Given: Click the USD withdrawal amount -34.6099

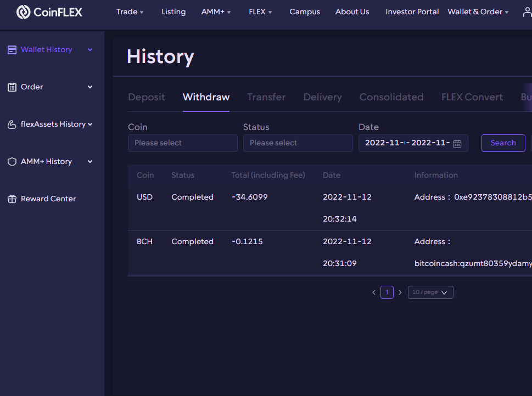Looking at the screenshot, I should 250,197.
